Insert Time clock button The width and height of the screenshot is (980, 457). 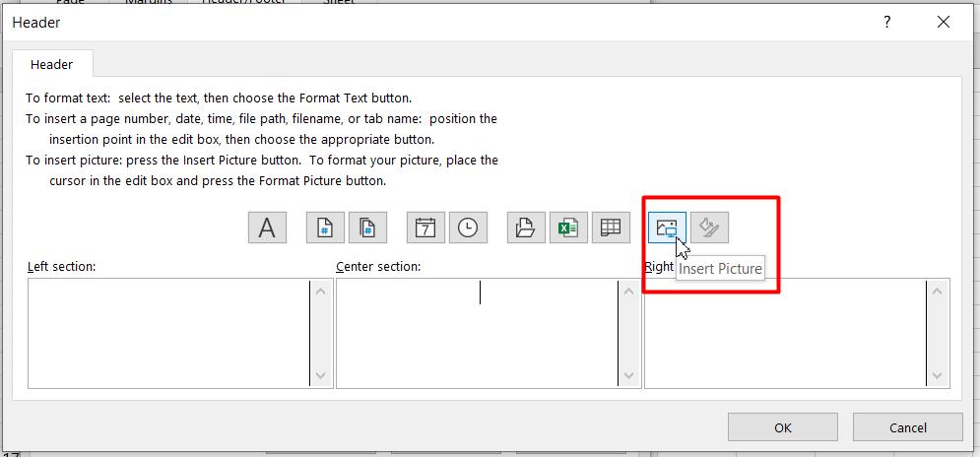[468, 228]
